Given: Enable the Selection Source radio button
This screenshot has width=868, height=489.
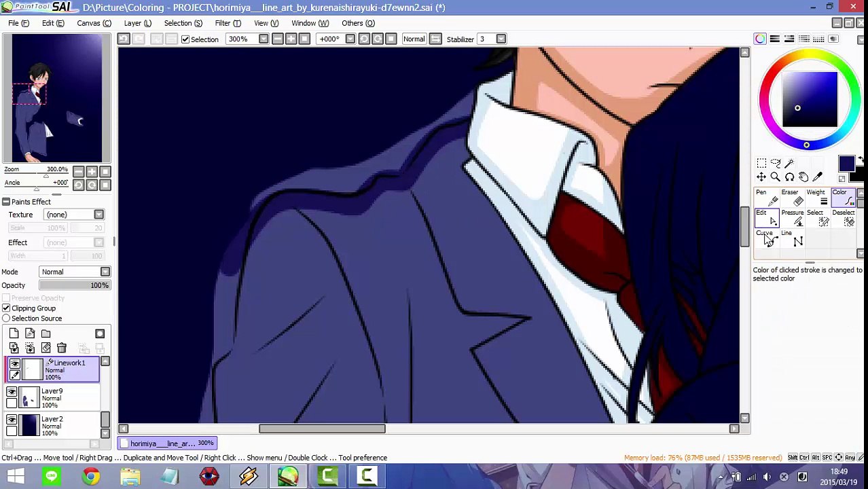Looking at the screenshot, I should click(x=6, y=319).
